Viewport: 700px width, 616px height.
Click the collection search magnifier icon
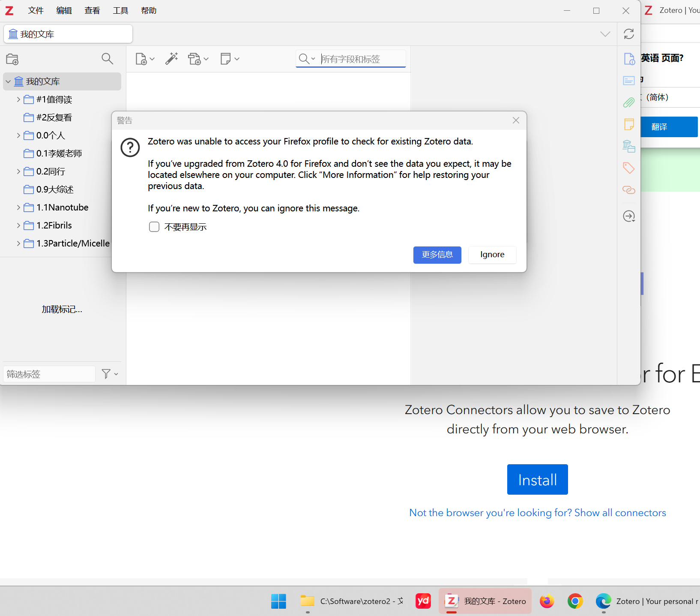[x=107, y=59]
